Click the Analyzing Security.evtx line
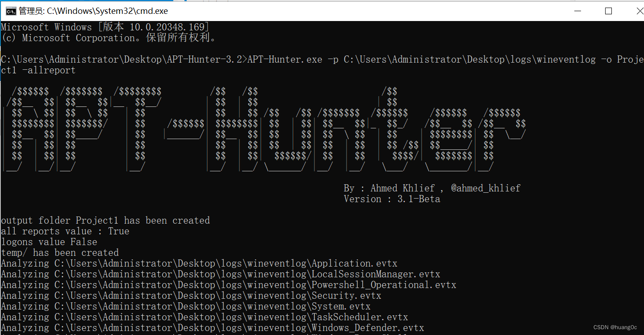644x335 pixels. click(x=191, y=296)
